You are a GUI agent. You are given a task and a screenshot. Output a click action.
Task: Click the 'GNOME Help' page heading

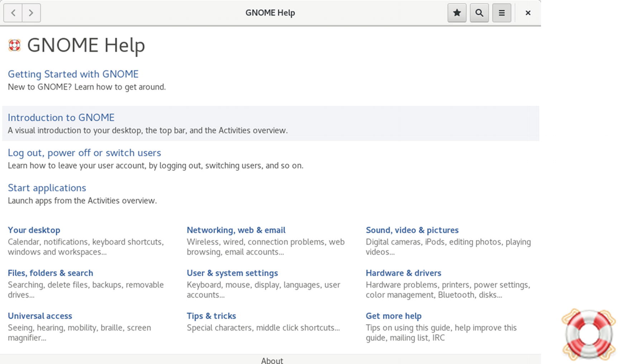pyautogui.click(x=86, y=45)
